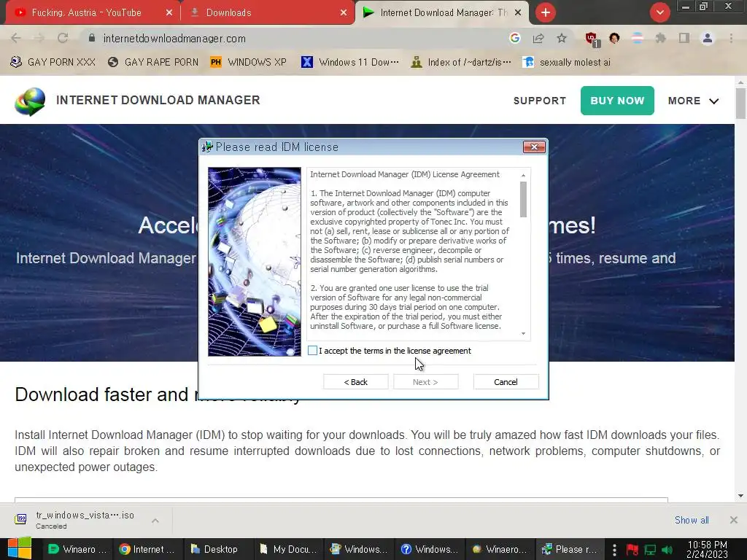Viewport: 747px width, 560px height.
Task: Click the browser back arrow
Action: click(x=16, y=38)
